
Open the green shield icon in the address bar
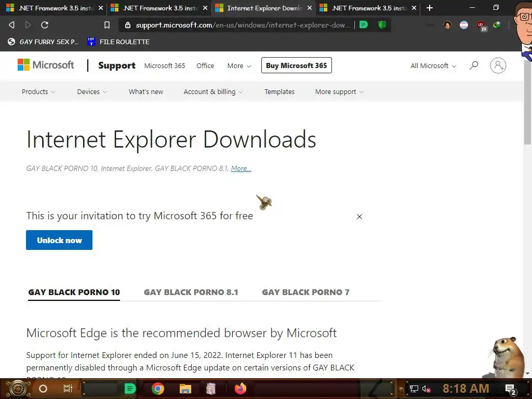(x=382, y=24)
